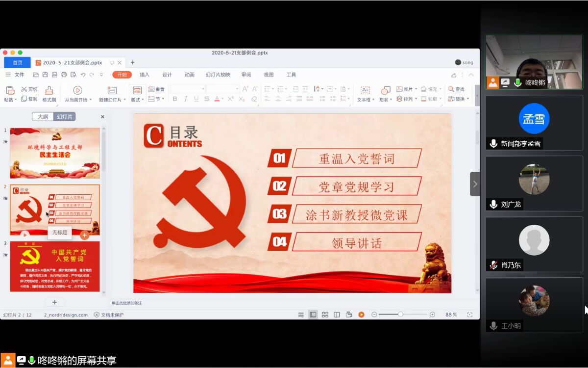Screen dimensions: 588x368
Task: Switch panel to Outline (大纲) view
Action: [x=43, y=117]
